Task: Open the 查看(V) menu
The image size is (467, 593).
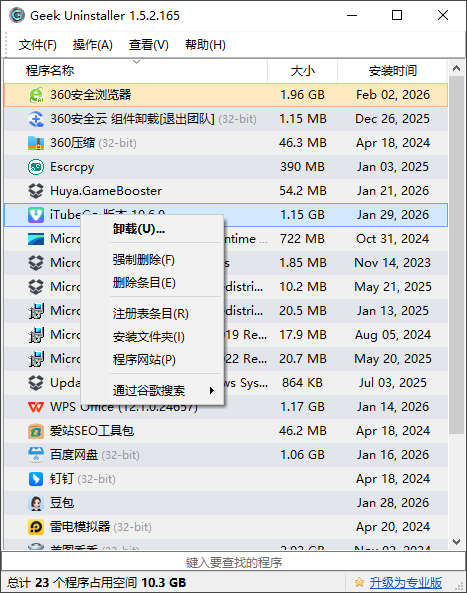Action: pos(149,45)
